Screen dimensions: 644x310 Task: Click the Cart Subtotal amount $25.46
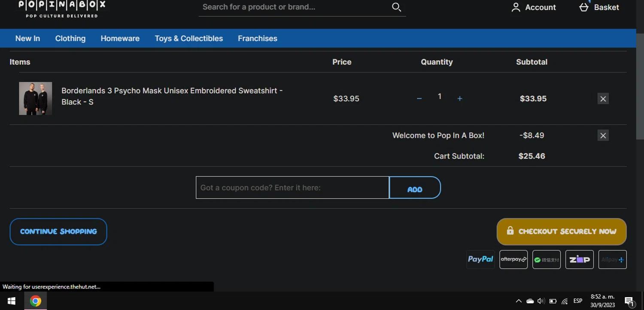click(x=532, y=156)
